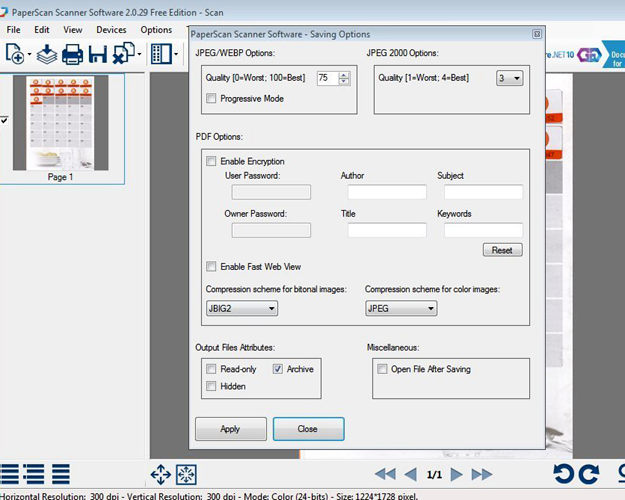Click the Close button

point(309,429)
